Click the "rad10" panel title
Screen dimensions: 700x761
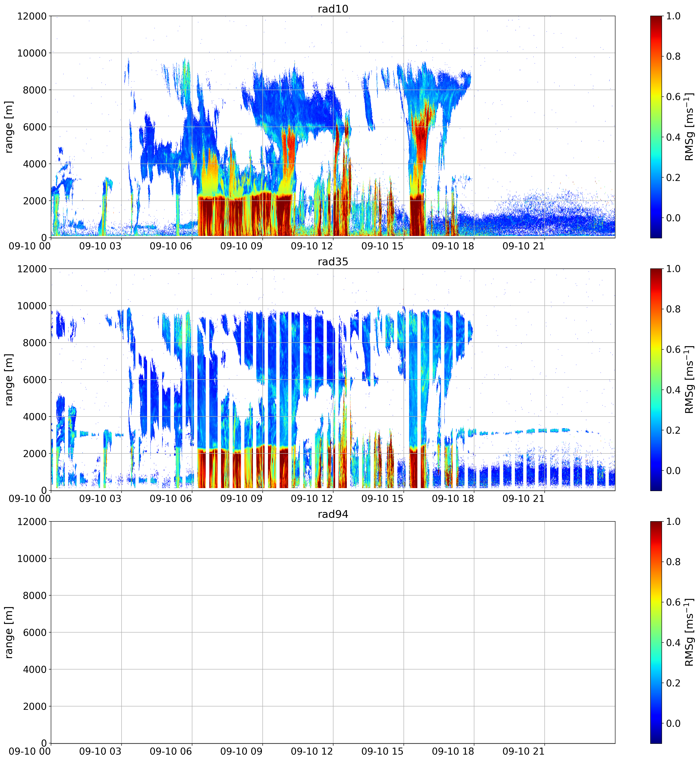coord(333,9)
